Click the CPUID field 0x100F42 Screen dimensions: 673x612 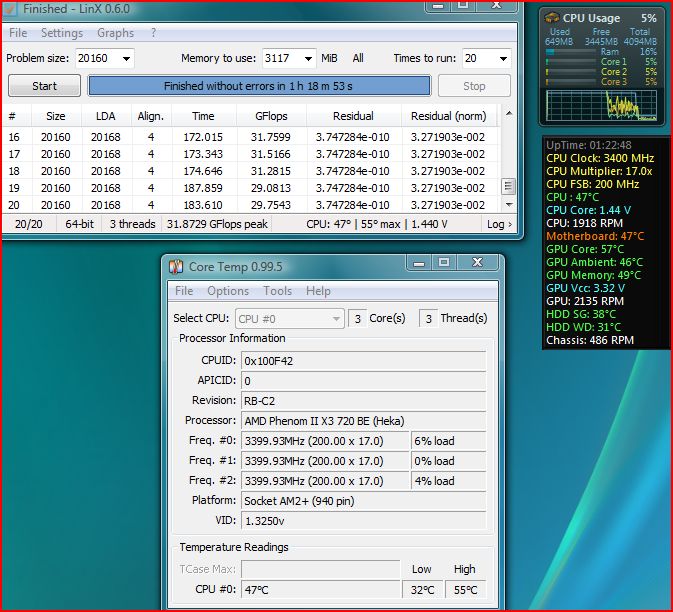[364, 361]
